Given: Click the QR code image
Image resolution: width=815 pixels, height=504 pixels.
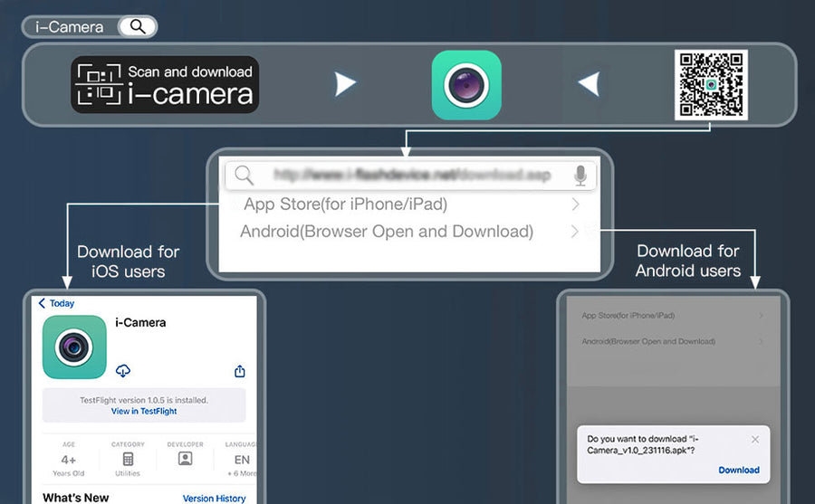Looking at the screenshot, I should [x=711, y=85].
